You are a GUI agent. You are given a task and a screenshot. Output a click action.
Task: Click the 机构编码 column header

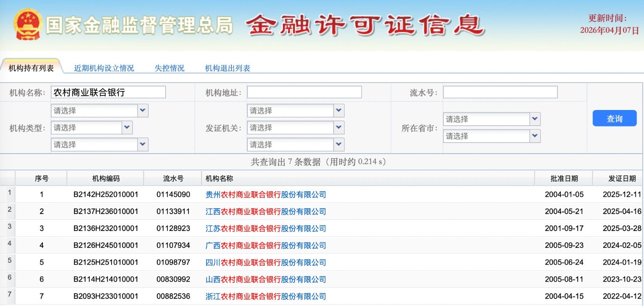pos(106,178)
